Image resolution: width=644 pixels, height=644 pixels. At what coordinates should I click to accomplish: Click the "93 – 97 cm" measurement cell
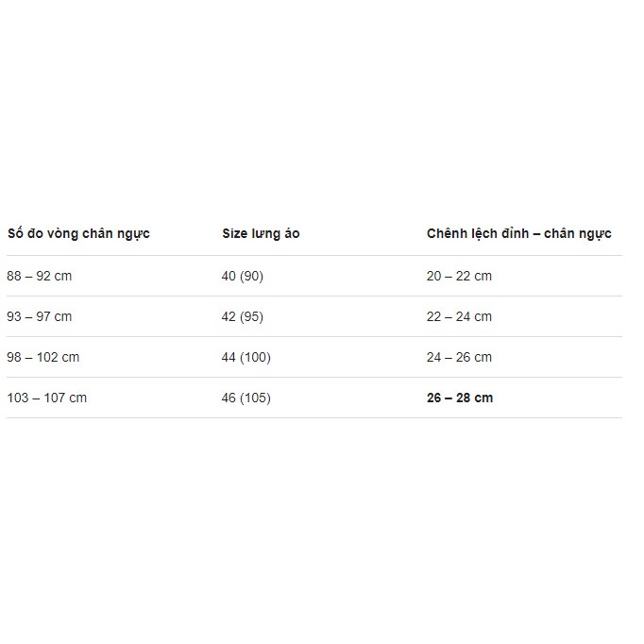[39, 316]
